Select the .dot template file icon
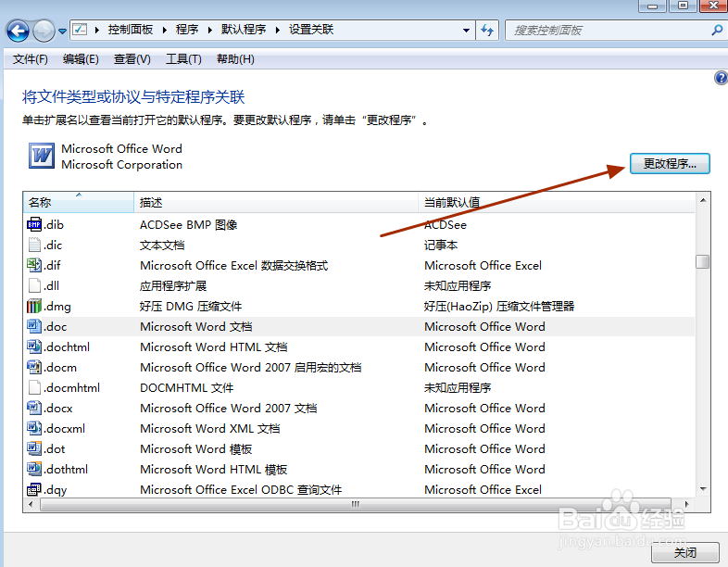The height and width of the screenshot is (567, 728). coord(34,448)
